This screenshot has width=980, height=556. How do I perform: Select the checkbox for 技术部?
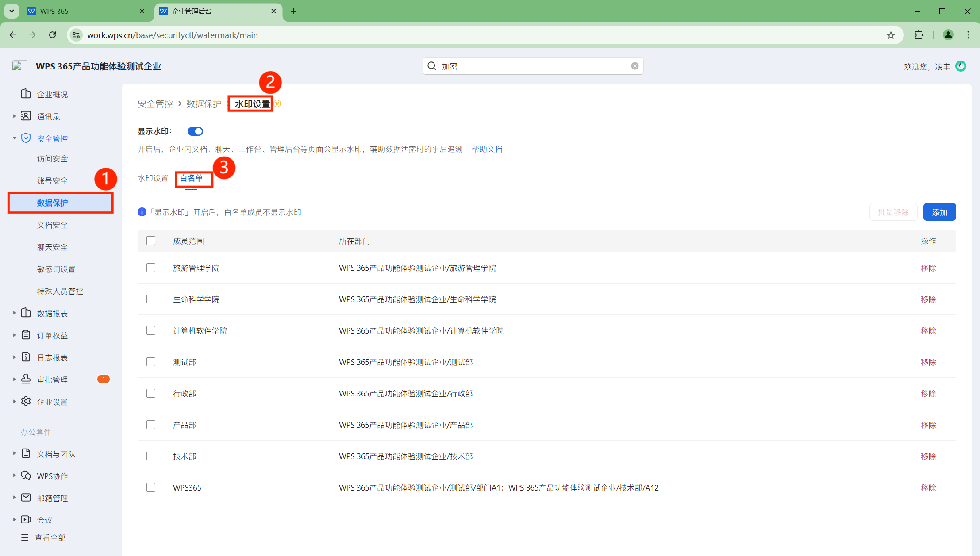[x=151, y=456]
